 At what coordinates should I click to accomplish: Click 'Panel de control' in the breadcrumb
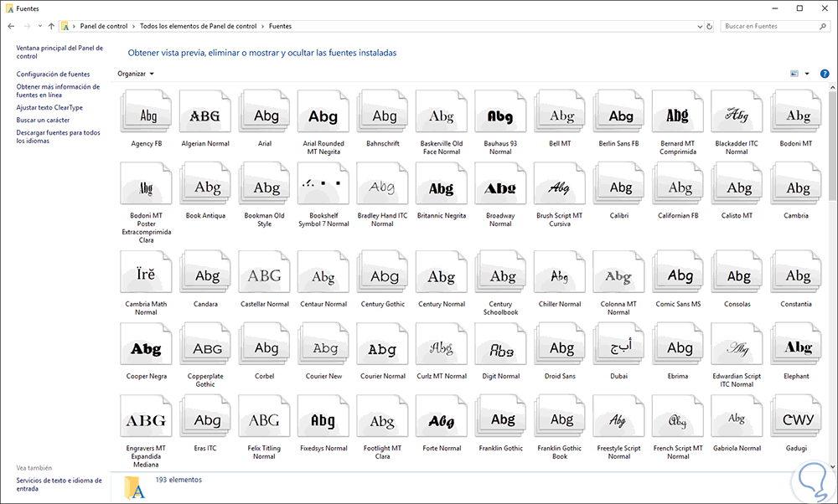click(x=103, y=27)
